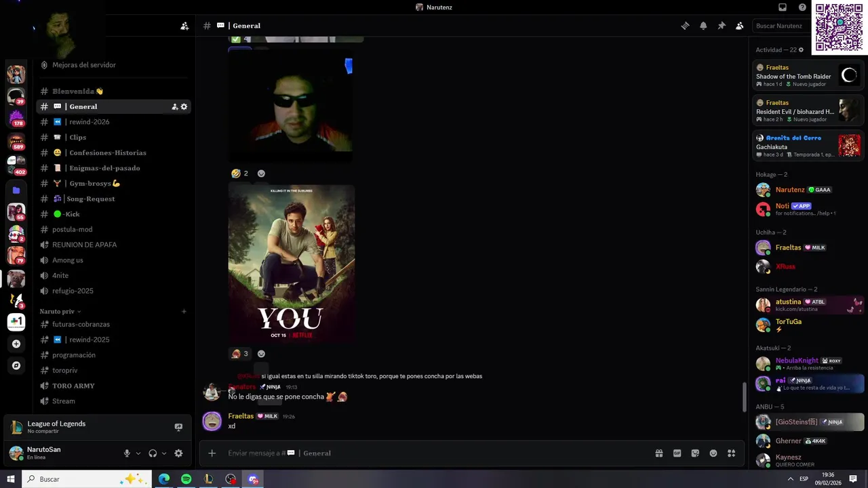
Task: Click the gift icon in message bar
Action: [x=658, y=453]
